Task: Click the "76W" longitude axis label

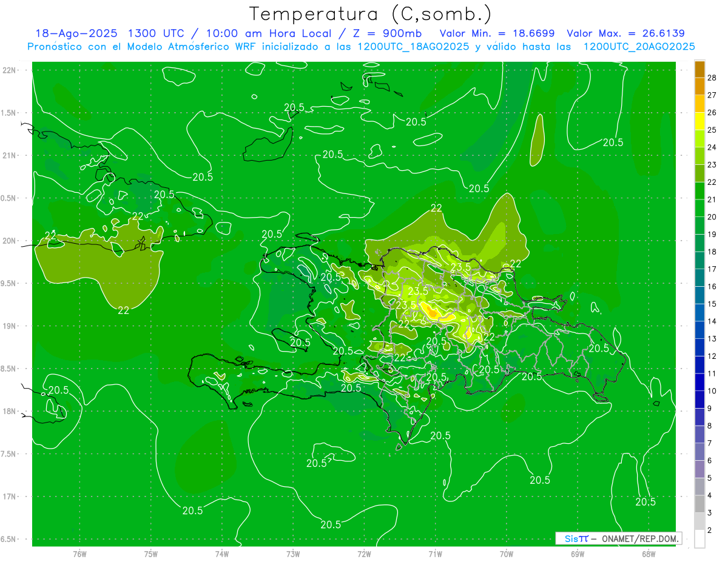Action: point(79,554)
